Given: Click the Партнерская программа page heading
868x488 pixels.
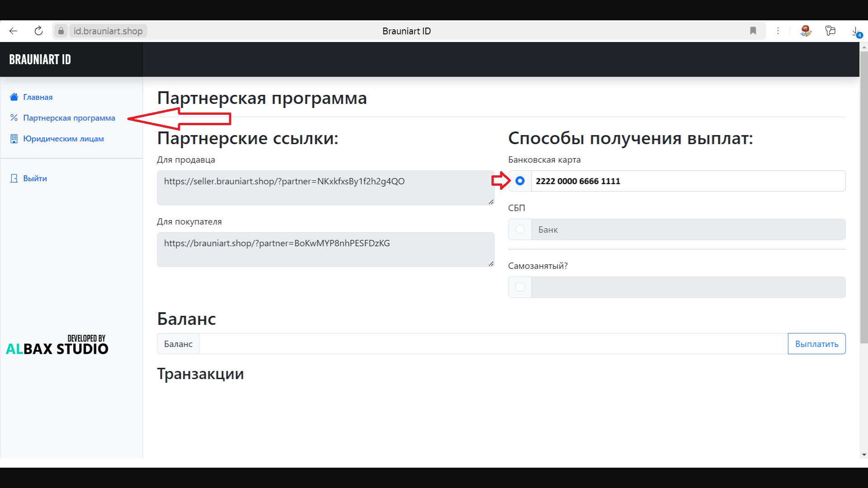Looking at the screenshot, I should [262, 98].
